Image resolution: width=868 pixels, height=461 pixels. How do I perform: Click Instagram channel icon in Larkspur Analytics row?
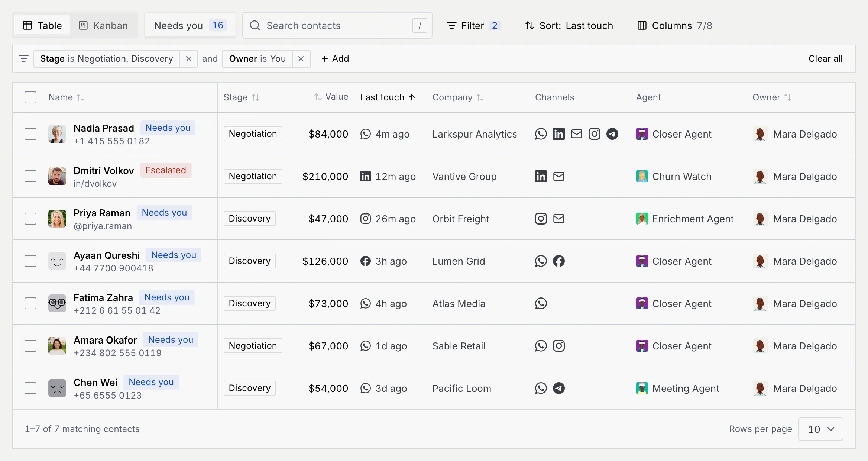click(x=594, y=134)
